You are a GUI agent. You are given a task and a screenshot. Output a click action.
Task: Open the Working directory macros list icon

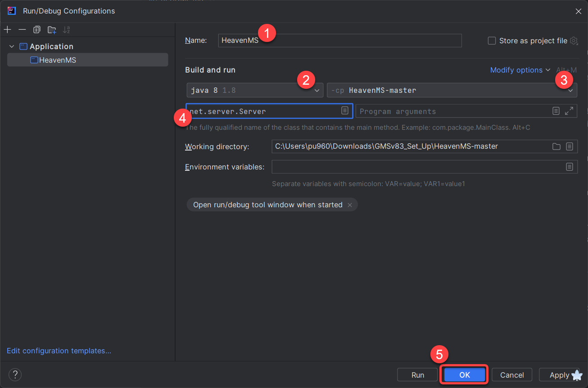tap(570, 146)
